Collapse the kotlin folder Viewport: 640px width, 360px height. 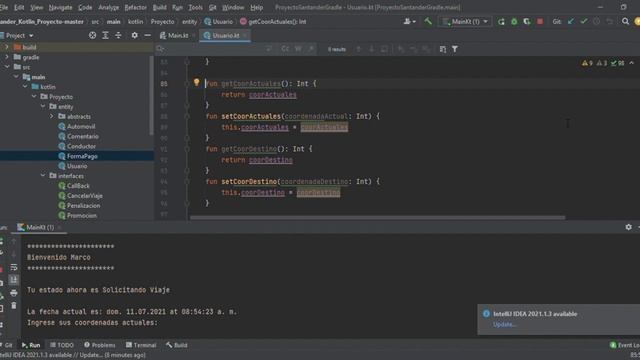tap(25, 87)
